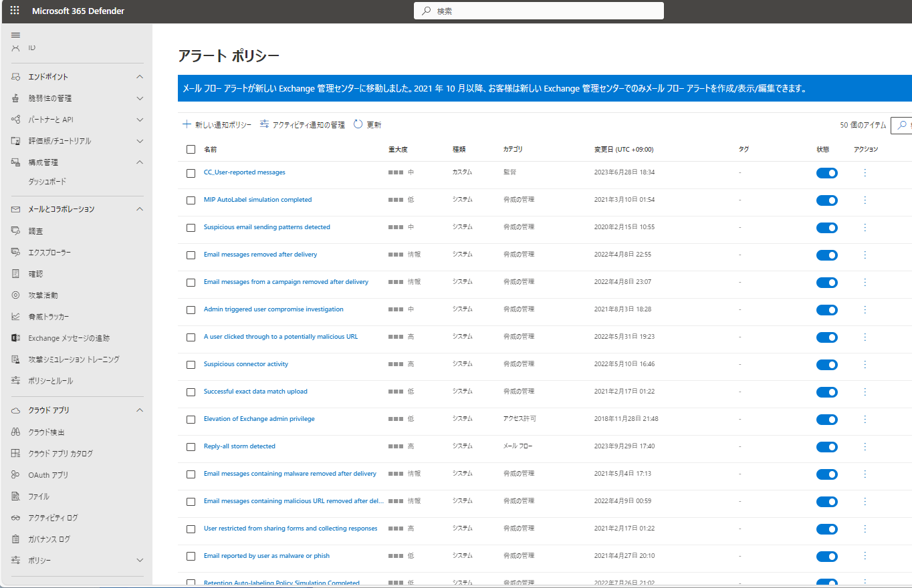Check the MIP AutoLabel simulation completed checkbox
This screenshot has height=588, width=912.
click(x=191, y=200)
